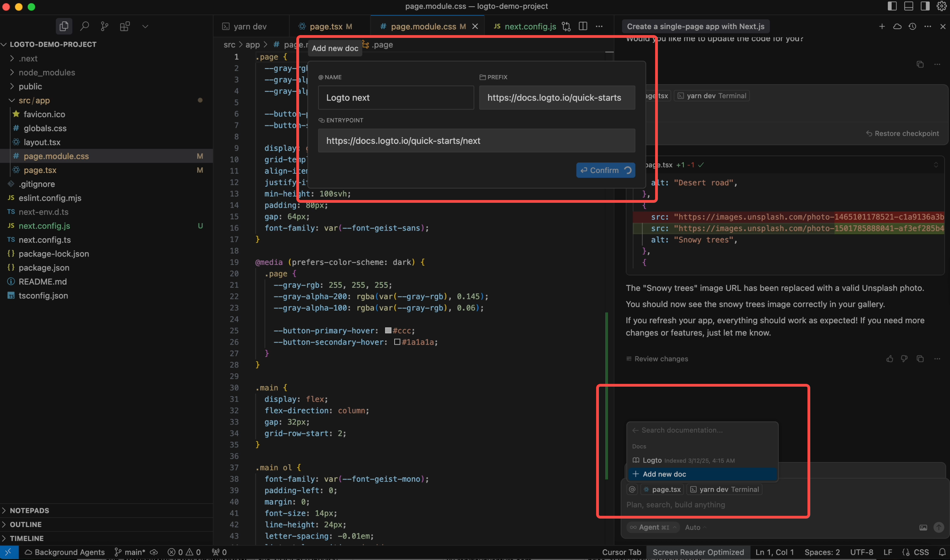This screenshot has width=950, height=560.
Task: Close the page.module.css tab
Action: 475,26
